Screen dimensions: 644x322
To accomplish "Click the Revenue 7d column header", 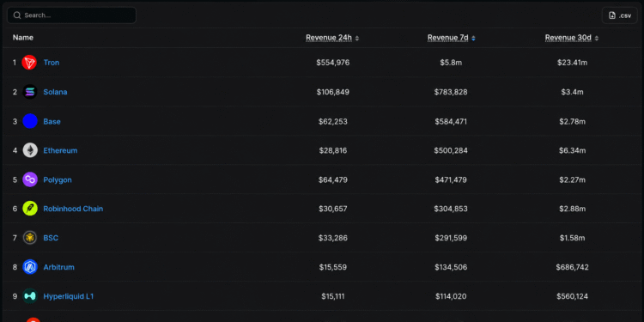I will point(447,38).
